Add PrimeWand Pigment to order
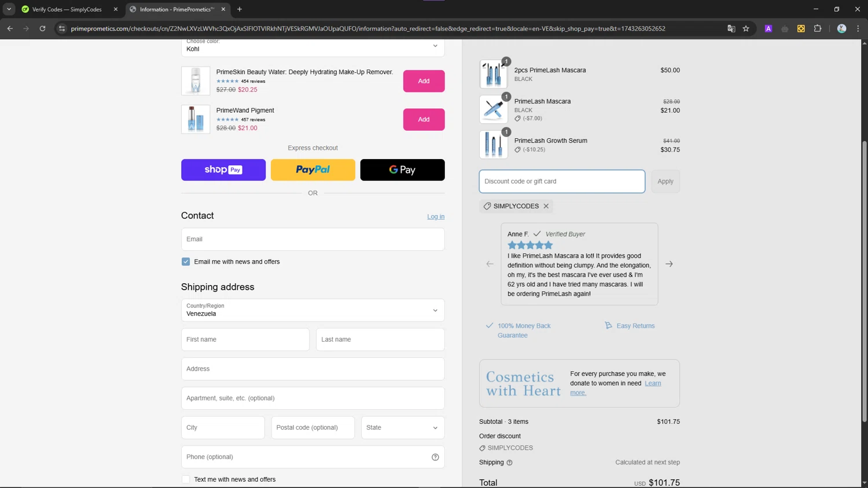Image resolution: width=868 pixels, height=488 pixels. click(x=424, y=120)
